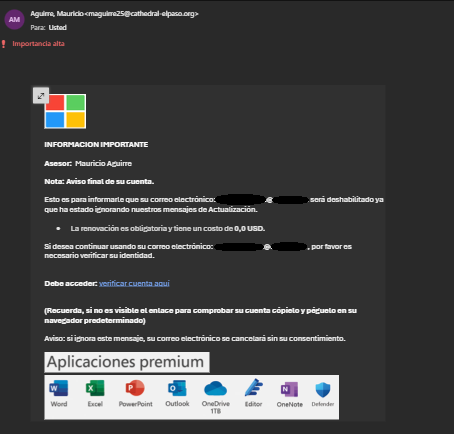Click the 'Asesor: Mauricio Aguirre' line

pyautogui.click(x=88, y=164)
